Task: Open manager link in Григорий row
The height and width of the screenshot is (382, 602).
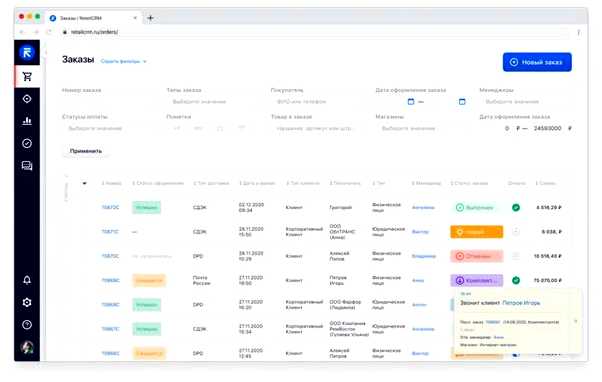Action: pyautogui.click(x=423, y=208)
